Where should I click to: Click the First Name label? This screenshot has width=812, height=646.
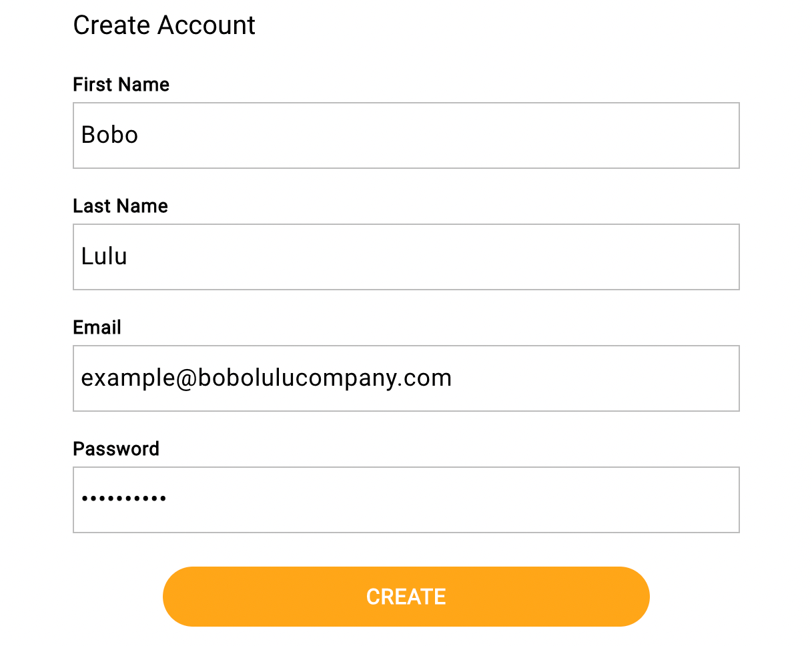click(121, 85)
